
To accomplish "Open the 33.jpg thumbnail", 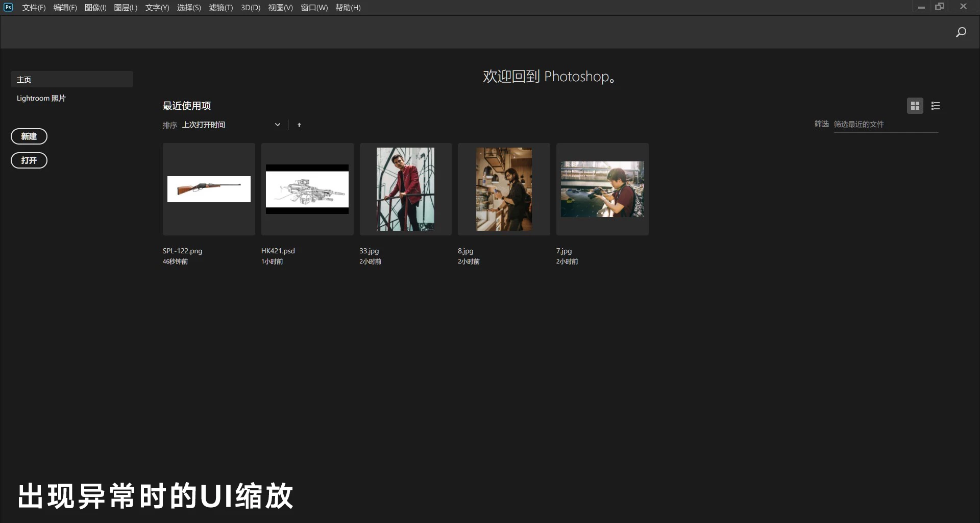I will (406, 189).
